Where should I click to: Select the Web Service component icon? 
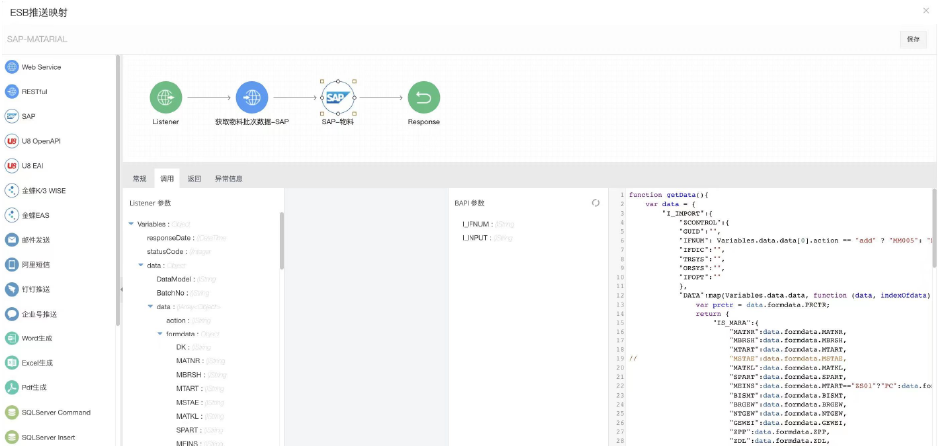coord(12,67)
